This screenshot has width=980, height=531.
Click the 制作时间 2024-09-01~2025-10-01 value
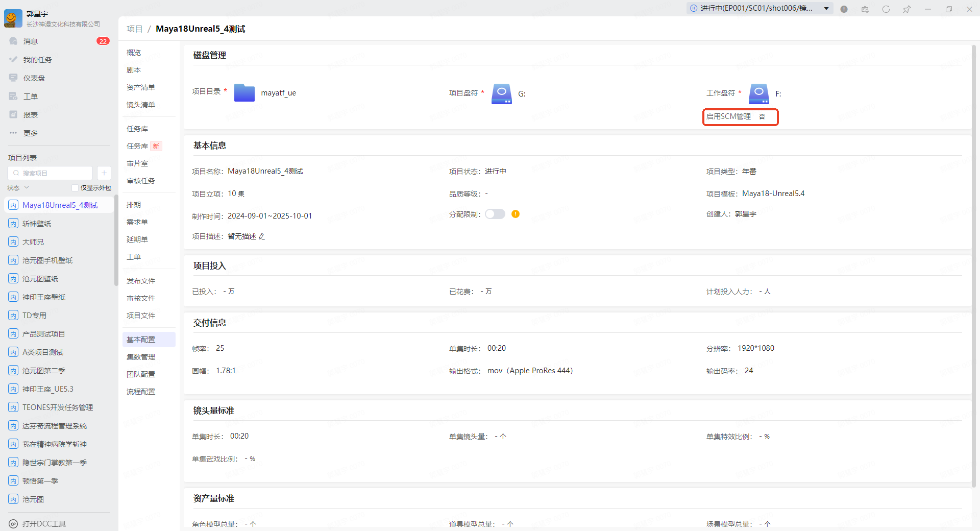coord(269,216)
